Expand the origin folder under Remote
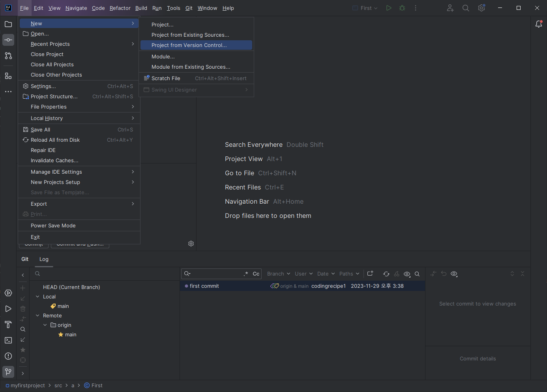 tap(45, 325)
